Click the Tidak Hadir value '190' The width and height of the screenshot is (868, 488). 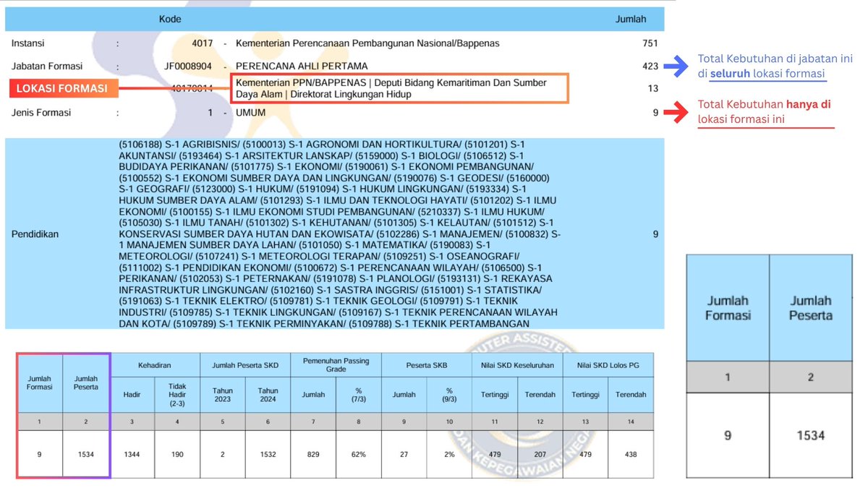pos(177,454)
